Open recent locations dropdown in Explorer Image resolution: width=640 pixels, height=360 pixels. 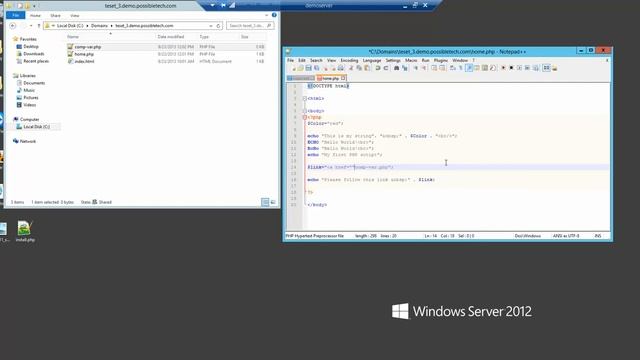coord(31,26)
